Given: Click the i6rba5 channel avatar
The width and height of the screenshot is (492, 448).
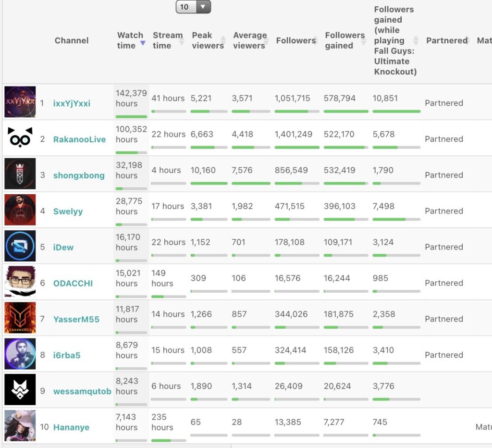Looking at the screenshot, I should point(20,354).
